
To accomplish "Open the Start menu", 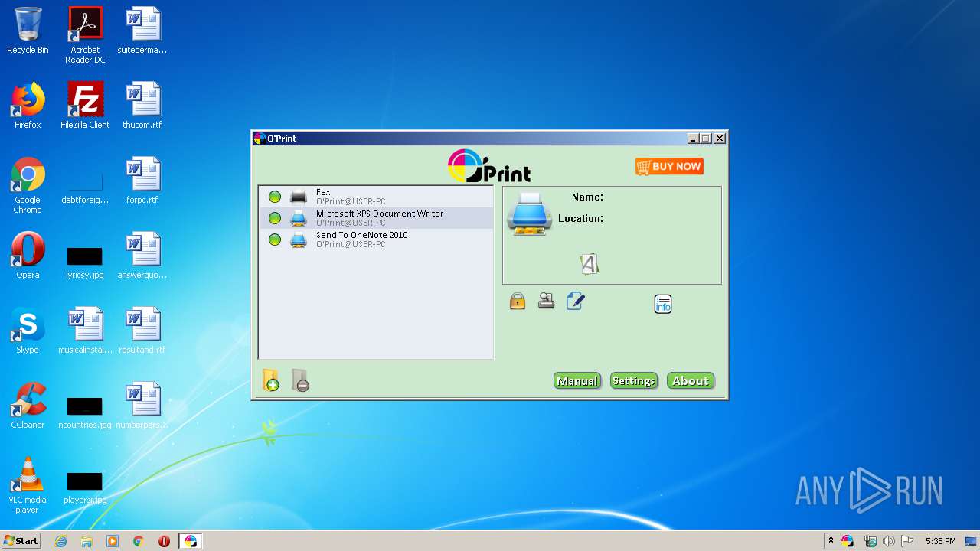I will pos(21,541).
